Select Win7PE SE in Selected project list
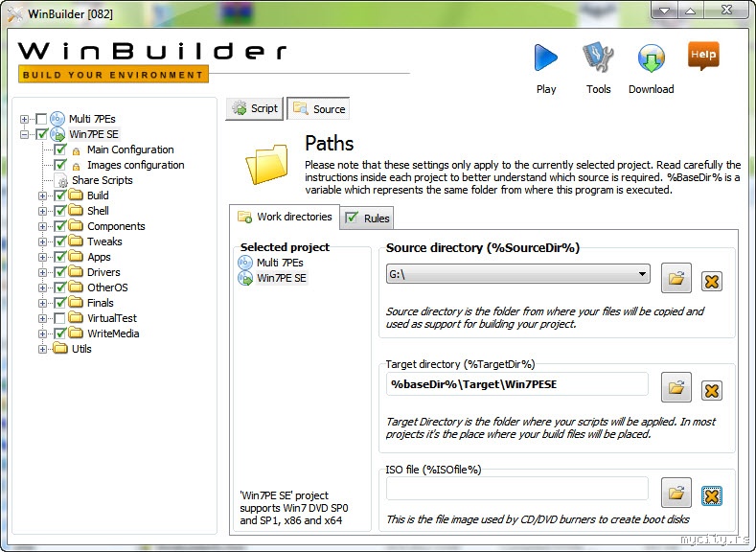This screenshot has width=756, height=552. coord(281,278)
